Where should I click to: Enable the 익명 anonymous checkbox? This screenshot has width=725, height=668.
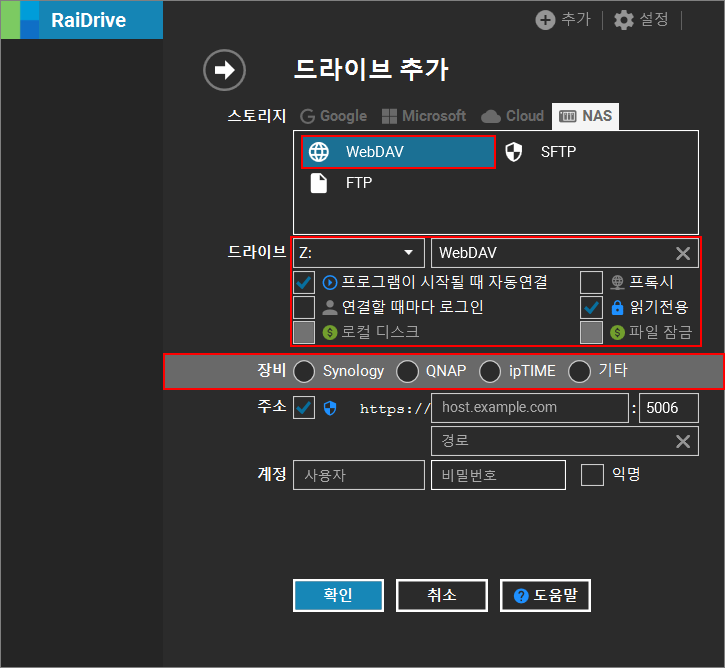pos(592,475)
